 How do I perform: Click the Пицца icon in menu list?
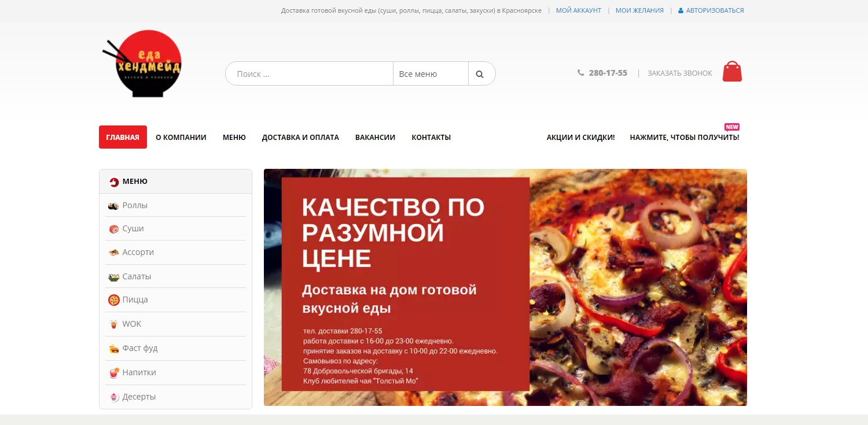(x=113, y=300)
